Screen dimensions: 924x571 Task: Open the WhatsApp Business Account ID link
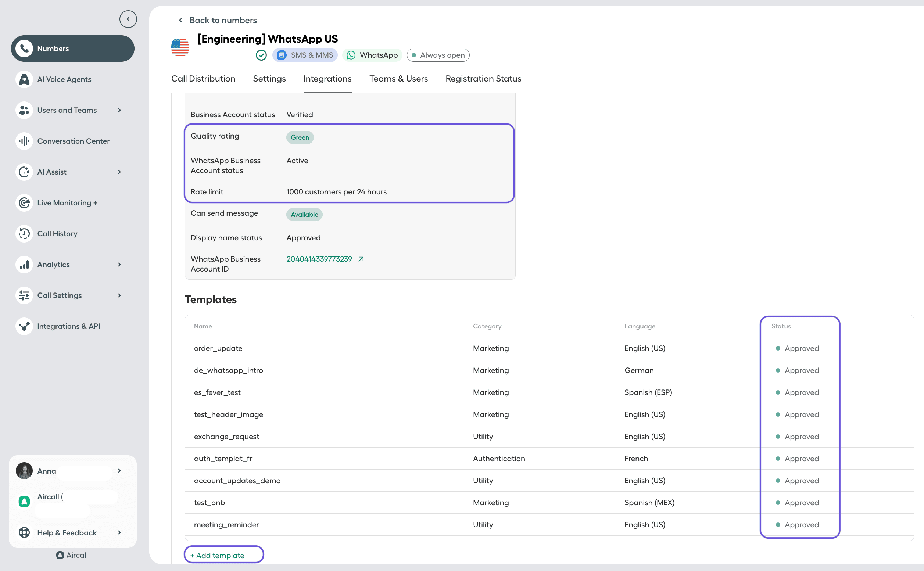tap(318, 259)
